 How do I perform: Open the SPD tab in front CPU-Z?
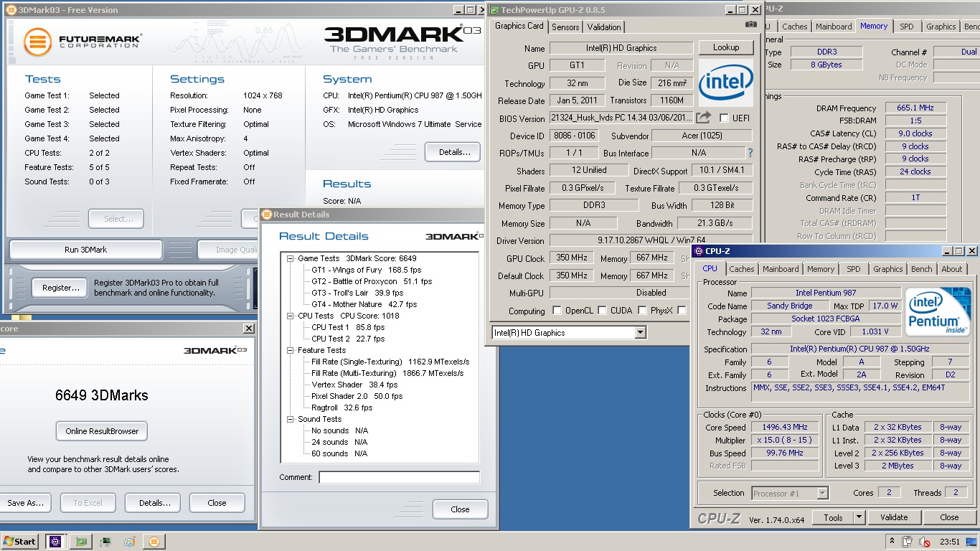tap(853, 269)
